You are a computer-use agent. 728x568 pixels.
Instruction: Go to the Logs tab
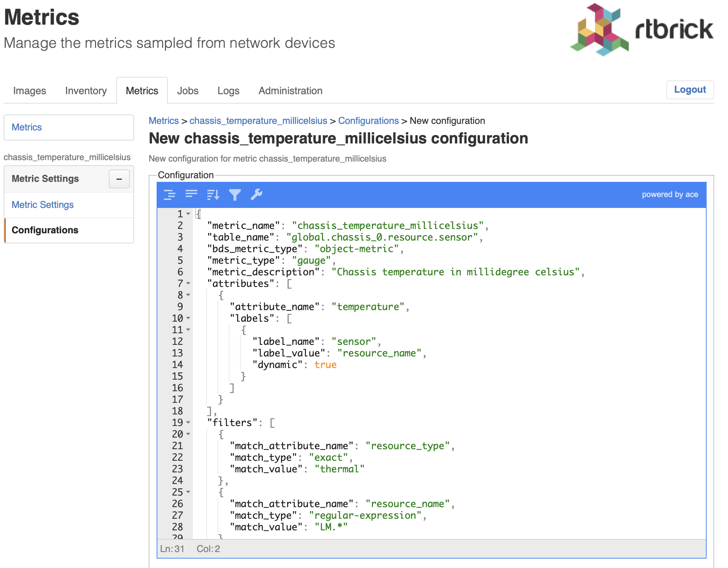[x=228, y=91]
